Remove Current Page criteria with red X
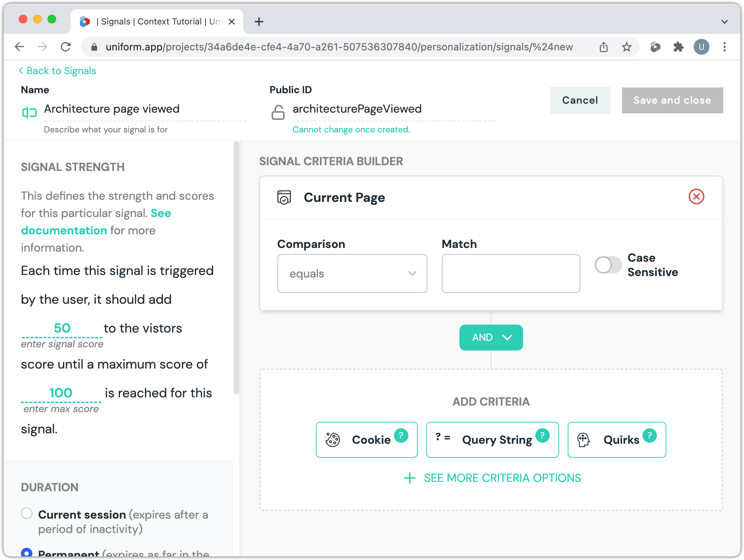The width and height of the screenshot is (744, 560). (x=696, y=197)
